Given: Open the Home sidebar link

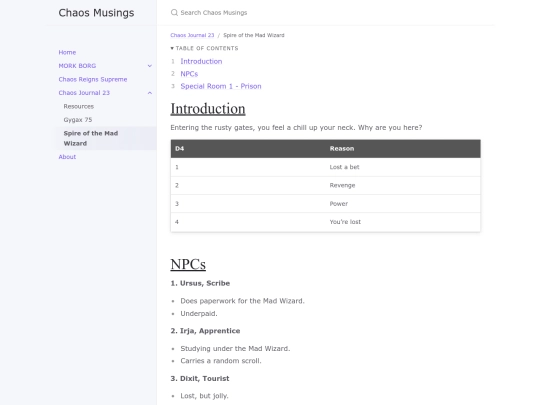Looking at the screenshot, I should point(67,52).
